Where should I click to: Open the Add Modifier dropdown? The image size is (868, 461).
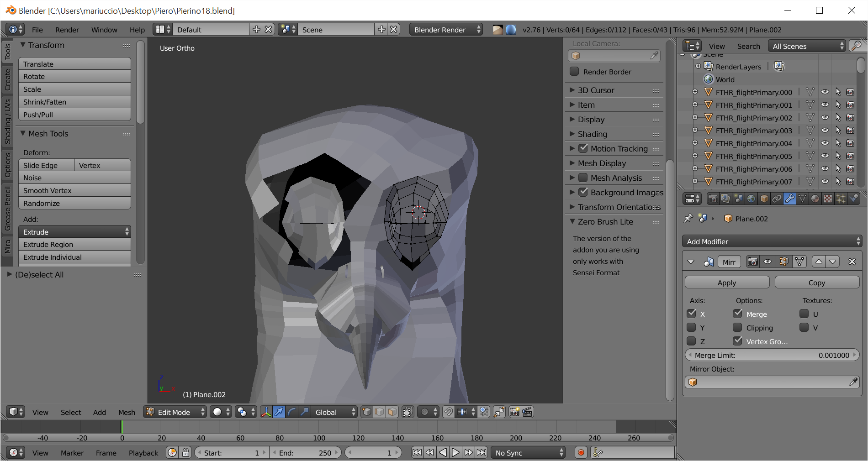pyautogui.click(x=772, y=241)
